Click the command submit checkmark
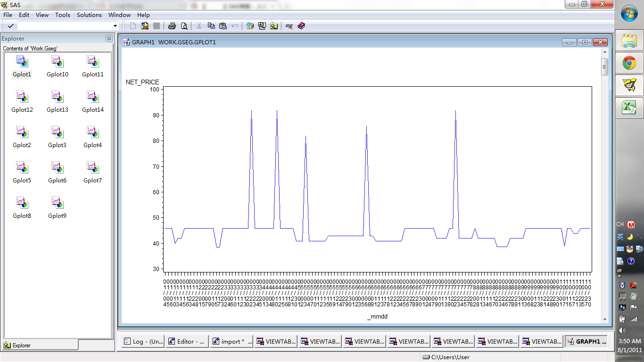The height and width of the screenshot is (362, 644). point(10,26)
